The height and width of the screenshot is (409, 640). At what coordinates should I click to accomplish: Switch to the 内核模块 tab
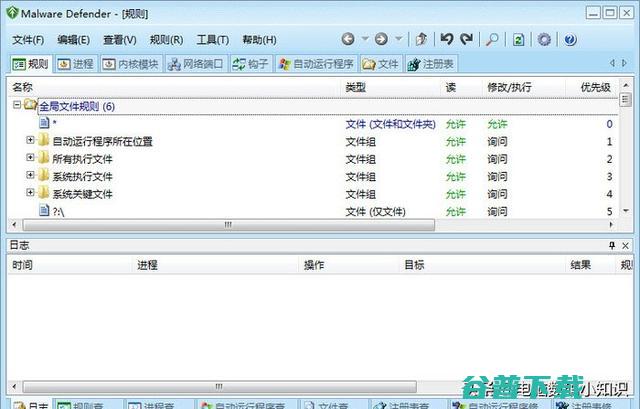pos(131,64)
